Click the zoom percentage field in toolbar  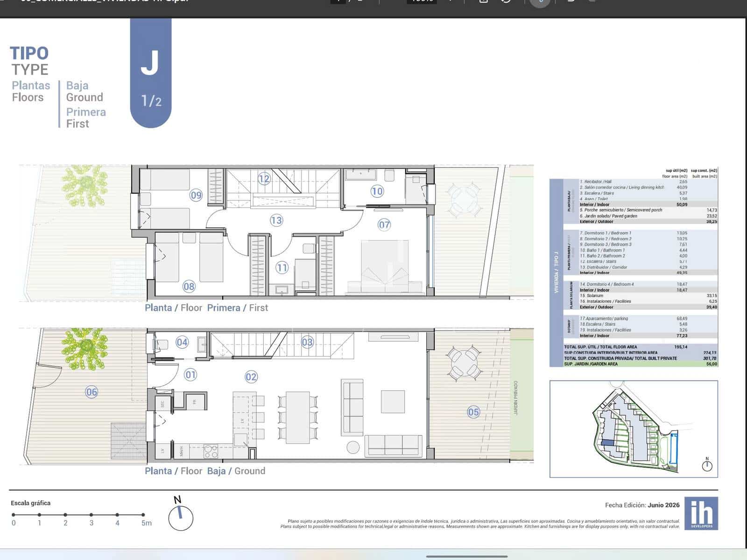point(423,1)
